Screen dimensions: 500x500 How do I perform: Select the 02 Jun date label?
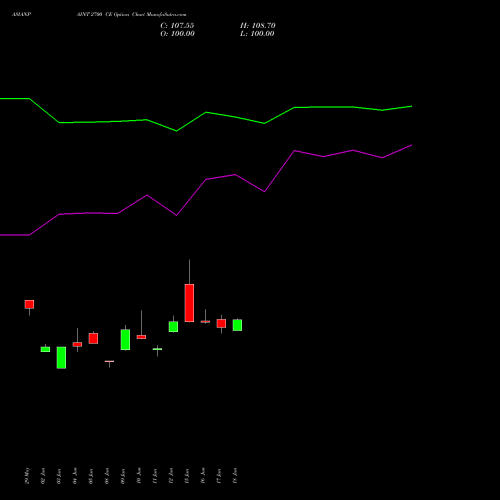click(x=43, y=476)
